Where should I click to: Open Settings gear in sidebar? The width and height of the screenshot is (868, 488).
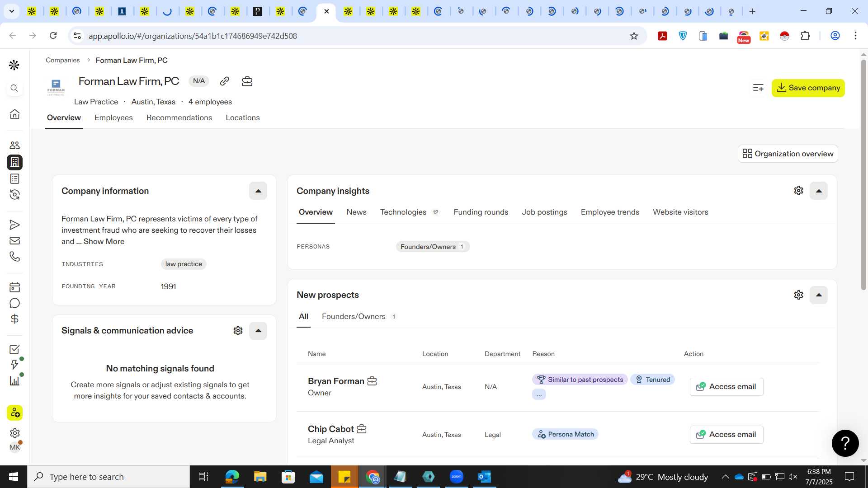click(14, 433)
